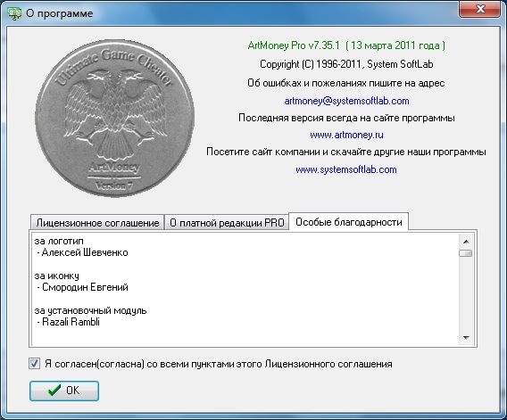Click the text 'Razali Rambli'
Image resolution: width=507 pixels, height=420 pixels.
tap(71, 322)
